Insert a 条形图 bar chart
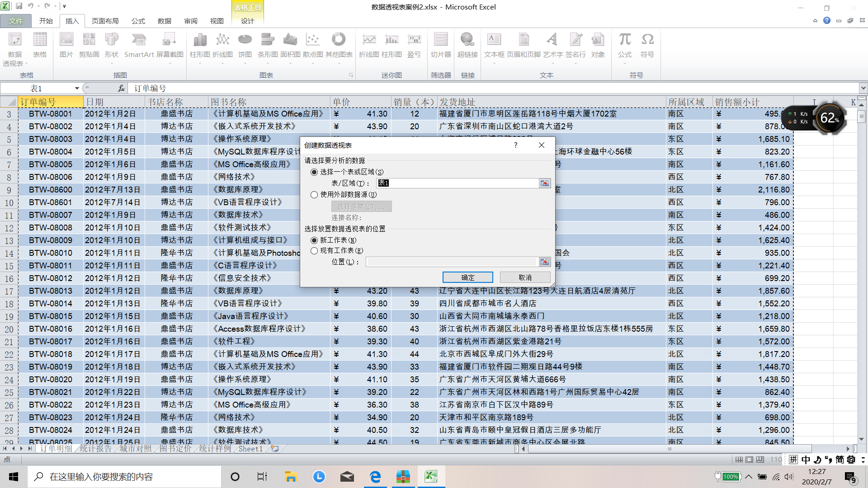 268,47
